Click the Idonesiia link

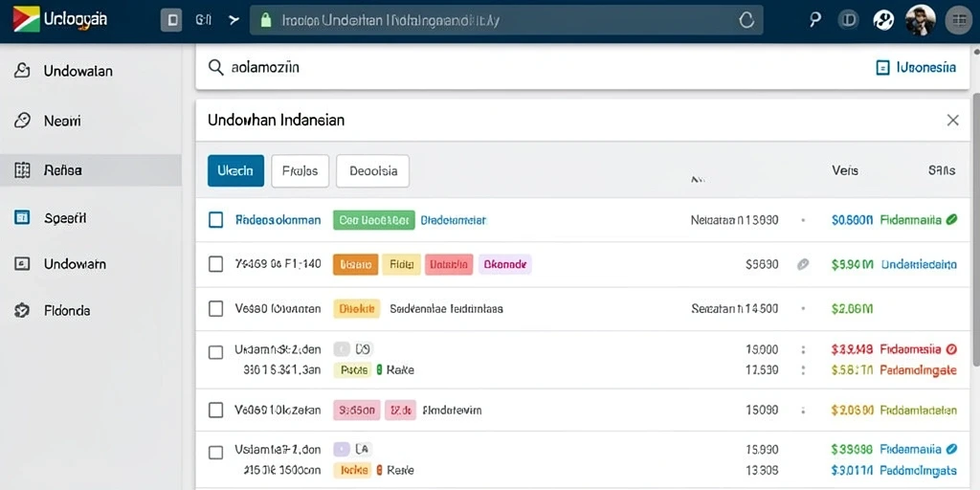(925, 68)
